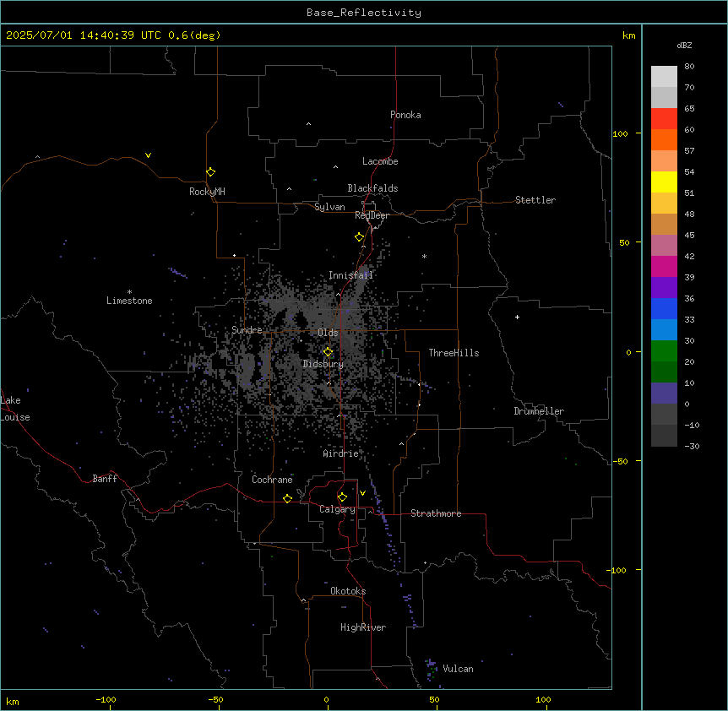Select the white asterisk marker east of Innisfail
Image resolution: width=728 pixels, height=711 pixels.
tap(424, 256)
